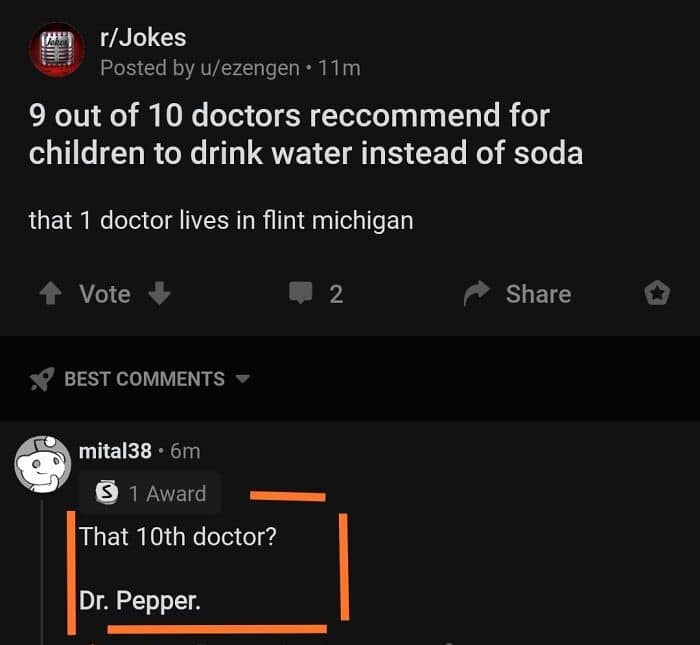Open the post title about doctors
Viewport: 700px width, 645px height.
click(x=305, y=134)
